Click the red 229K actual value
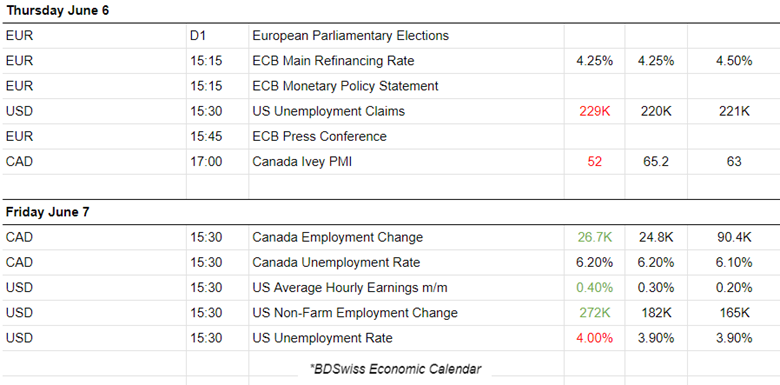 click(594, 111)
